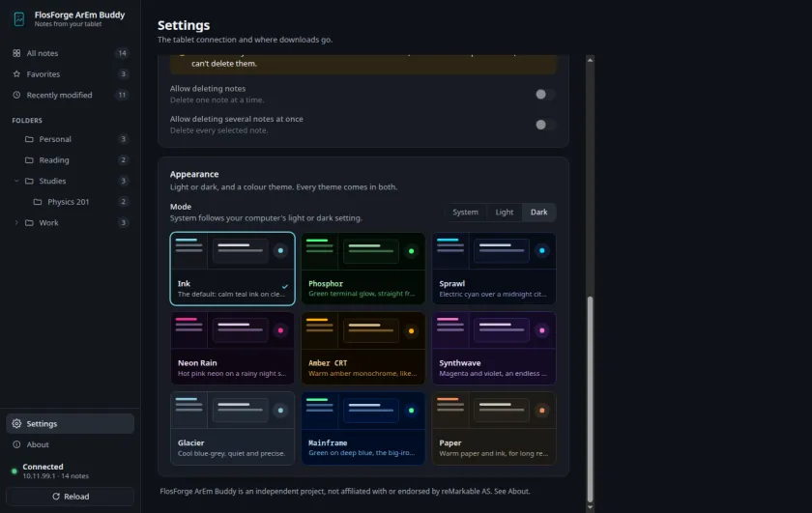Open the Settings page in sidebar

[70, 423]
